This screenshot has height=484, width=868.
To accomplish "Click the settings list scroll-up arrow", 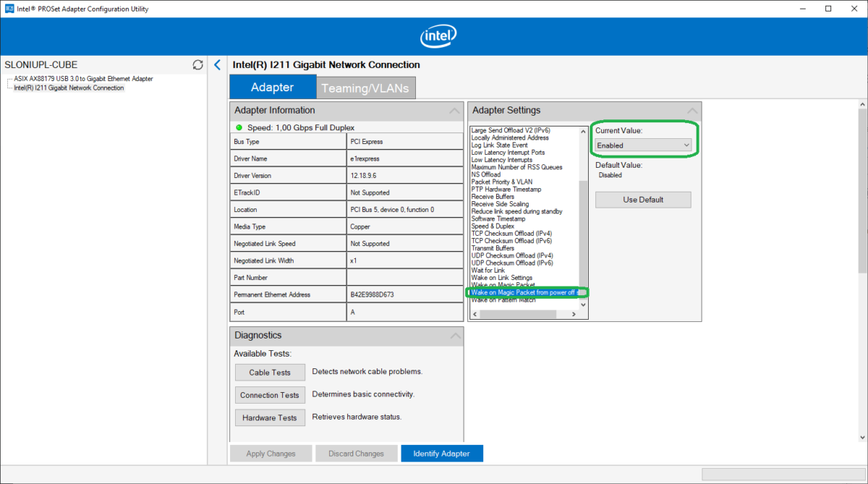I will point(584,131).
